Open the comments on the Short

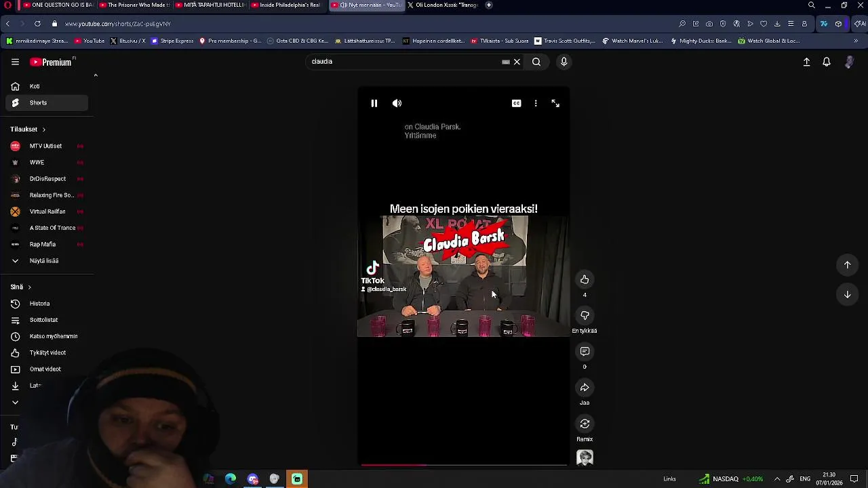pyautogui.click(x=585, y=351)
